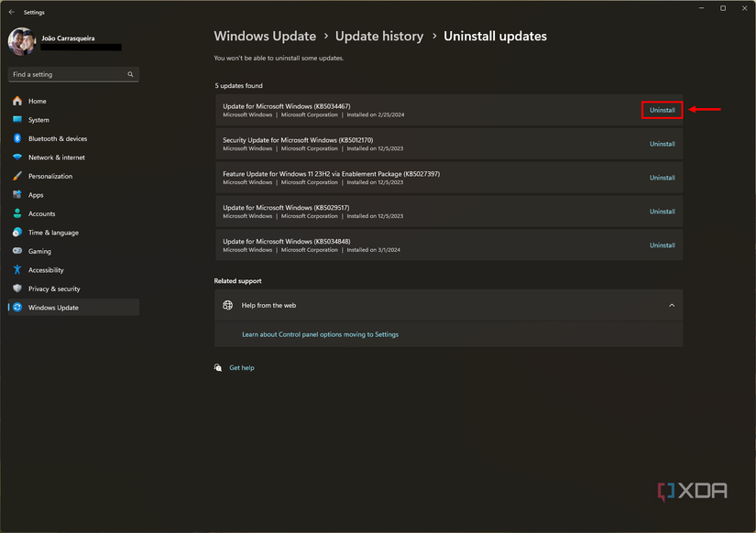
Task: Click the Windows Update sync icon
Action: click(x=17, y=307)
